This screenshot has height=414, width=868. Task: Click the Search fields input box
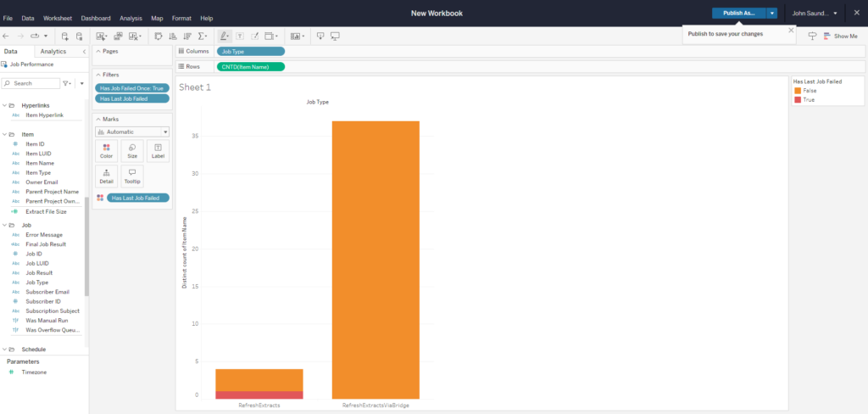pos(31,83)
